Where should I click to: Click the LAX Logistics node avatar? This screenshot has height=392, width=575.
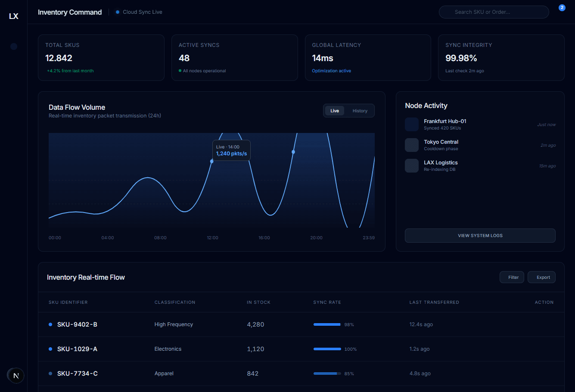411,166
